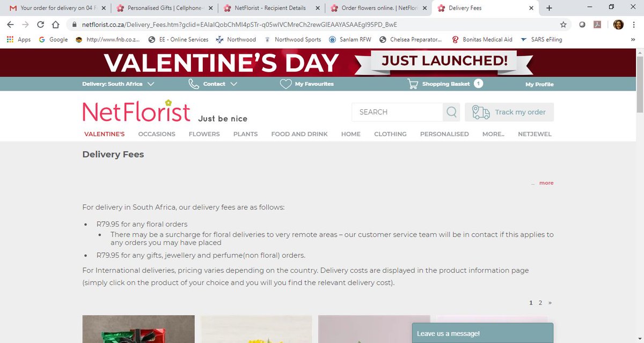Screen dimensions: 644x343
Task: Open PLANTS menu
Action: 245,134
